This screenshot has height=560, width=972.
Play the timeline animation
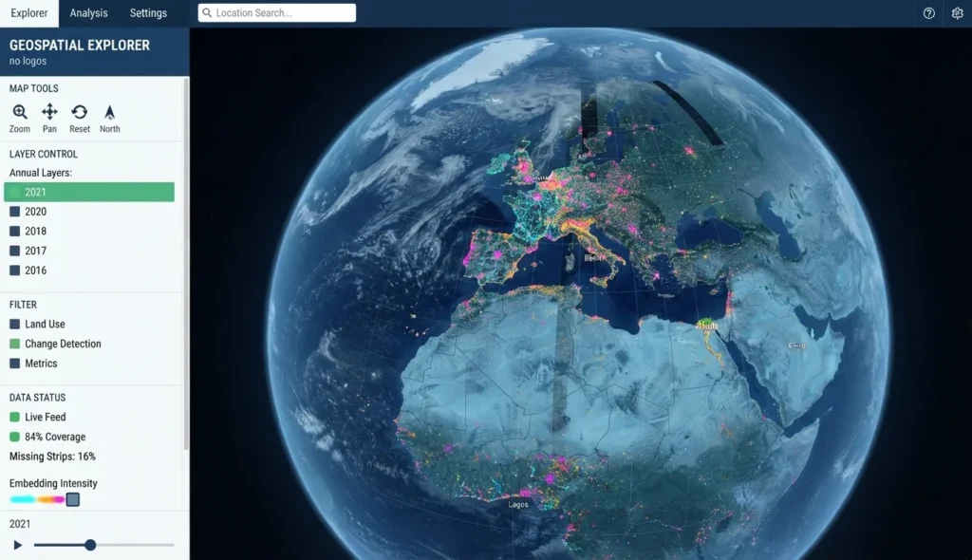(x=17, y=545)
